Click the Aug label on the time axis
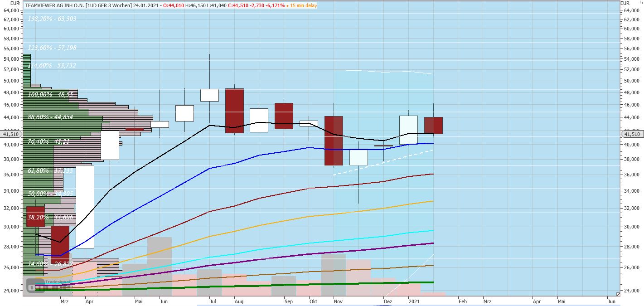Screen dimensions: 644x306 (x=239, y=301)
